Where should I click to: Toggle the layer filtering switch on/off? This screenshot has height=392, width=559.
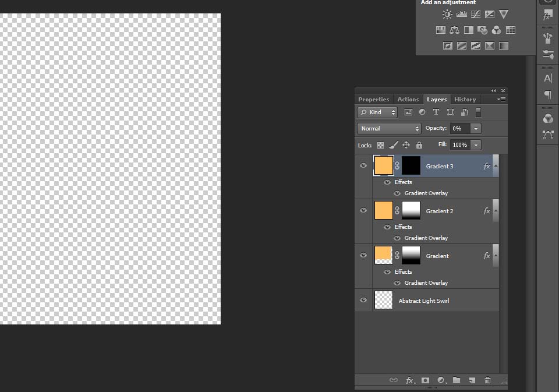(479, 112)
